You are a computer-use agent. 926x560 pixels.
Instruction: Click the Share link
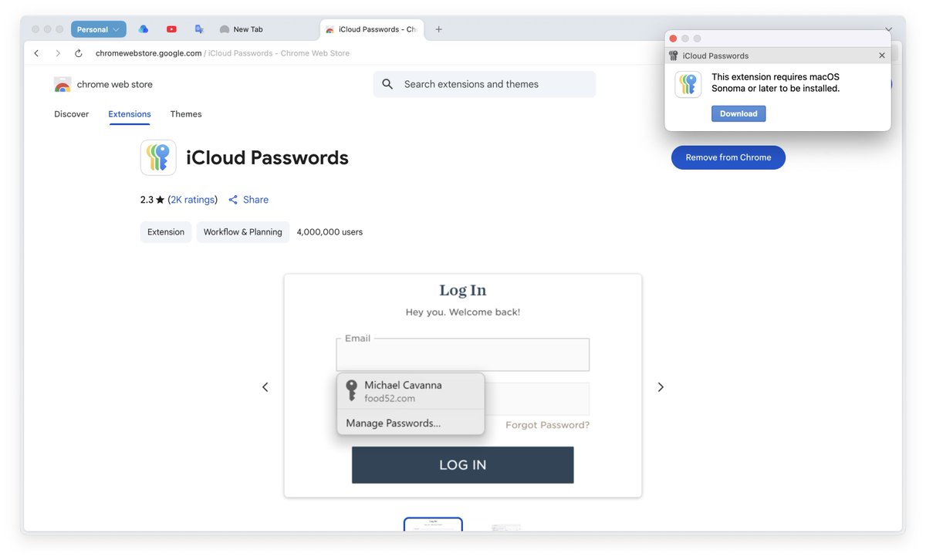pos(248,200)
